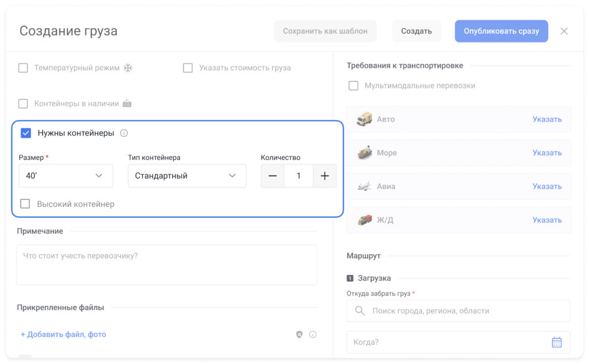Click Добавить файл, фото link
The width and height of the screenshot is (589, 364).
pyautogui.click(x=63, y=334)
